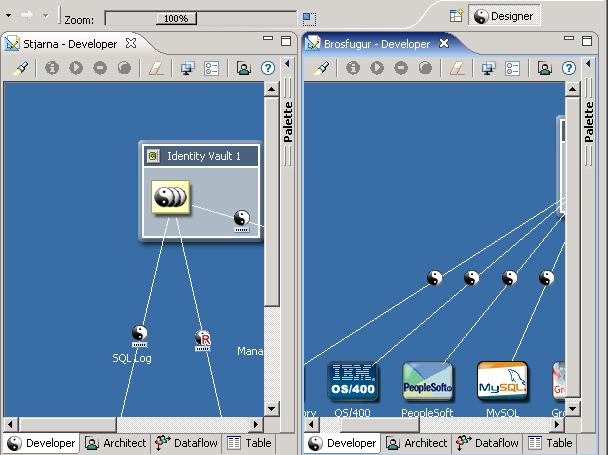Screen dimensions: 608x455
Task: Click pencil tool icon in Brosfugur toolbar
Action: point(321,68)
